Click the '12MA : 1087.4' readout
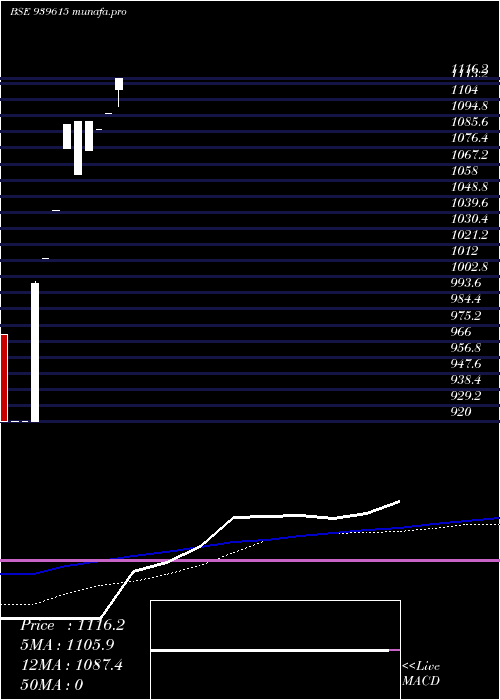 click(72, 665)
